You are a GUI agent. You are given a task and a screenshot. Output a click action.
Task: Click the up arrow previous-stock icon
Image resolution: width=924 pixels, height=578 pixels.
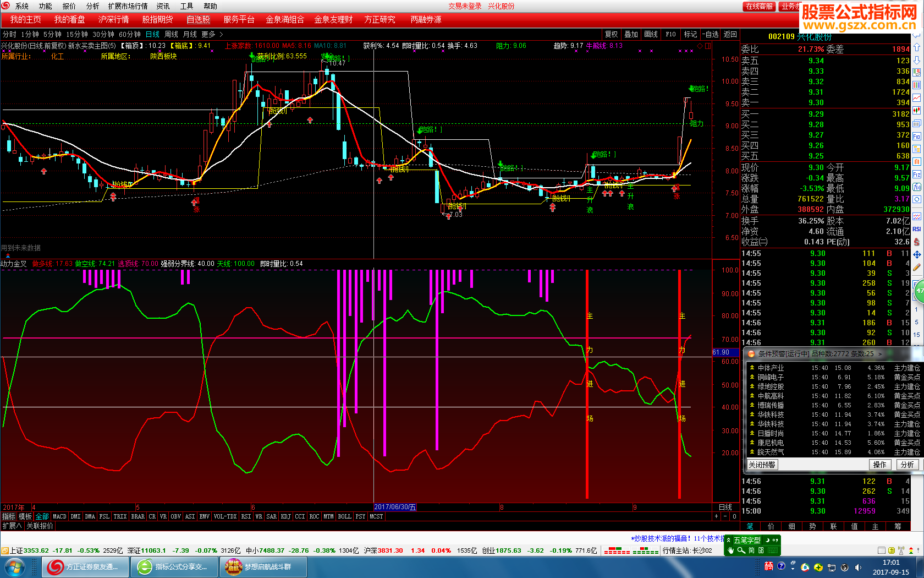(x=917, y=47)
